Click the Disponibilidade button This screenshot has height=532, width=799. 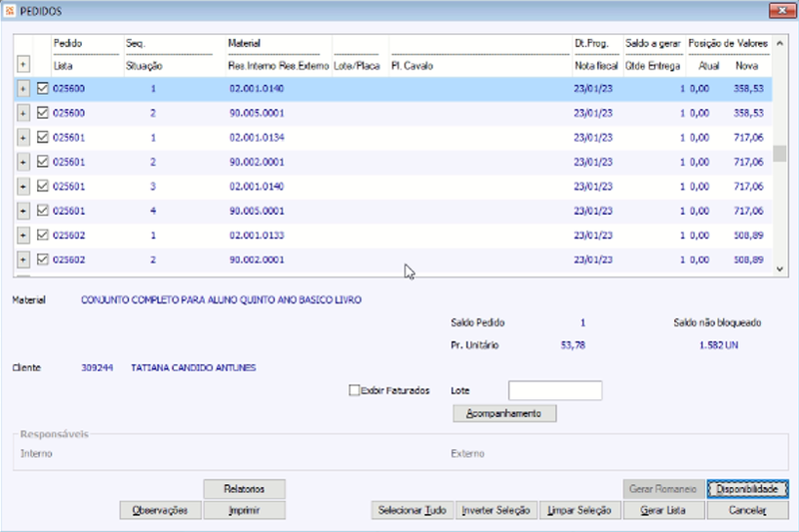(x=747, y=489)
